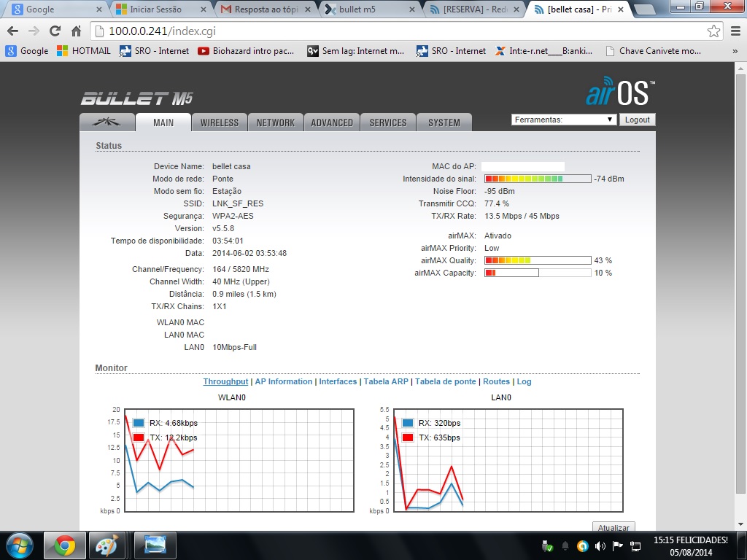
Task: Show more bookmarks with the chevron
Action: click(735, 51)
